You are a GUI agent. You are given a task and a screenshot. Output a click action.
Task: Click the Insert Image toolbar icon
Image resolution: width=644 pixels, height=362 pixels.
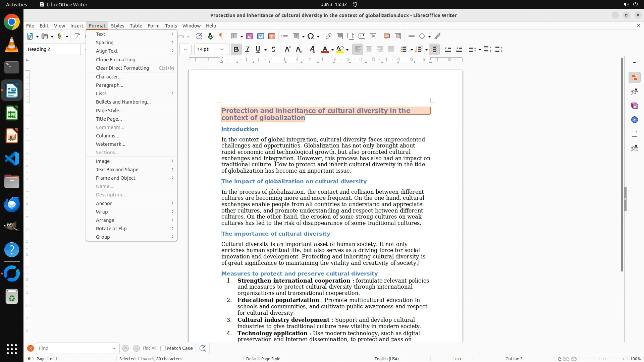[x=250, y=37]
